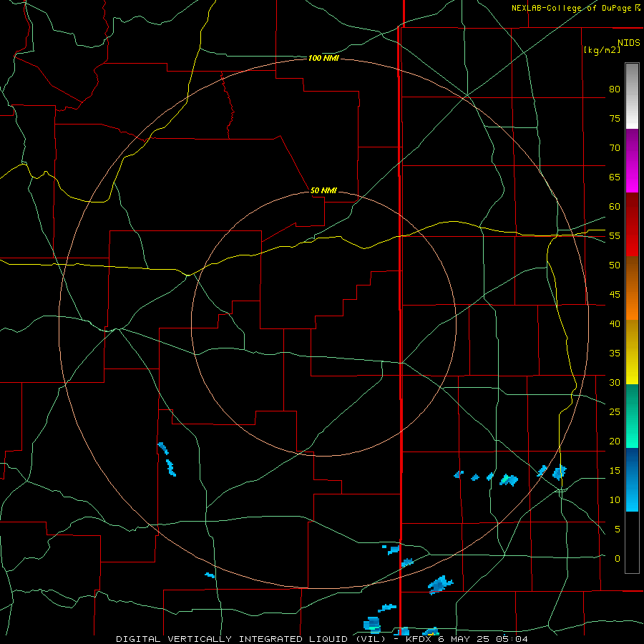
Task: Pick the yellow-olive segment of color bar
Action: coord(632,352)
